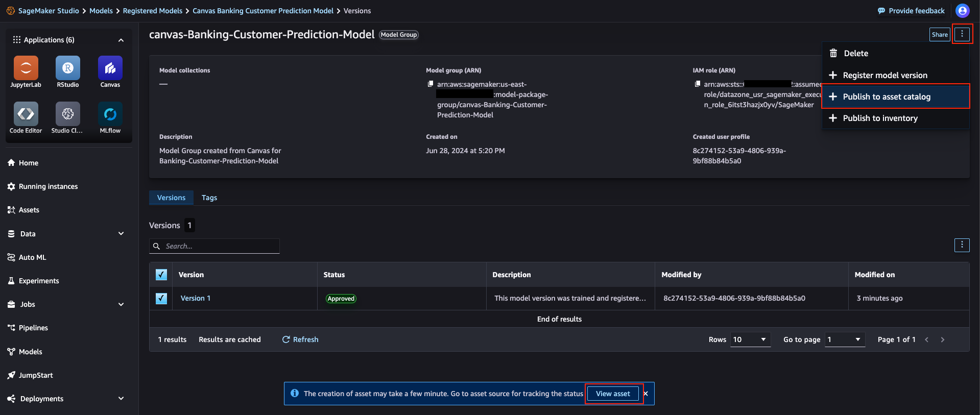Go to the previous results page

926,339
